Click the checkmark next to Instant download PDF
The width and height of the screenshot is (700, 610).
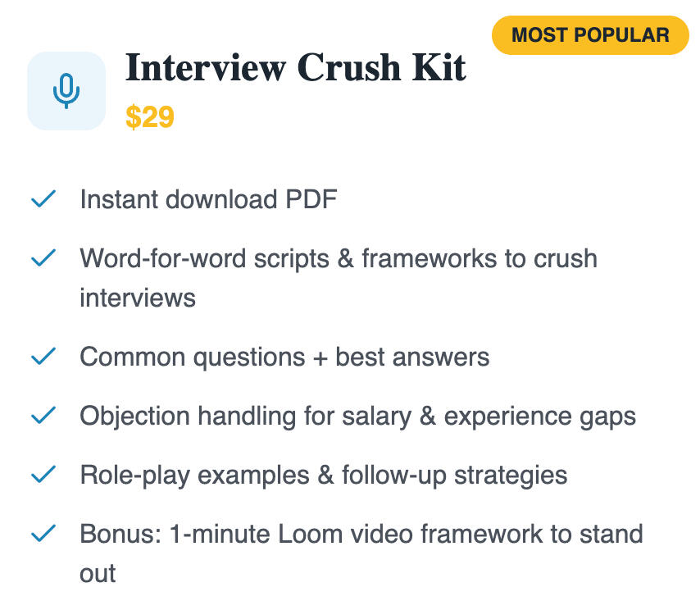tap(43, 199)
